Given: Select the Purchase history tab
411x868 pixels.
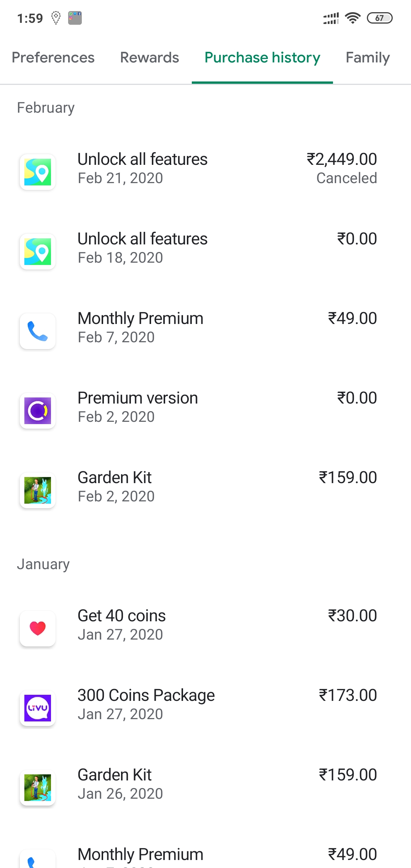Looking at the screenshot, I should tap(262, 58).
